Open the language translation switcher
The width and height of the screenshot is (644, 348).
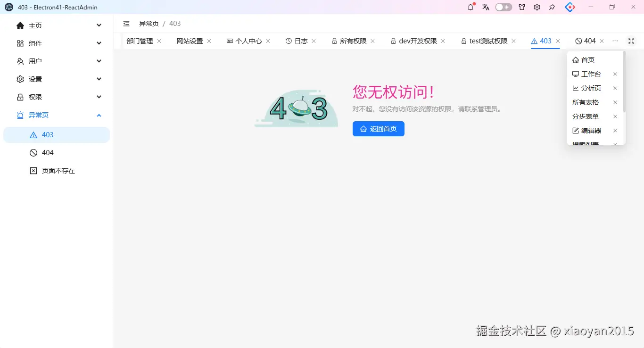(486, 7)
